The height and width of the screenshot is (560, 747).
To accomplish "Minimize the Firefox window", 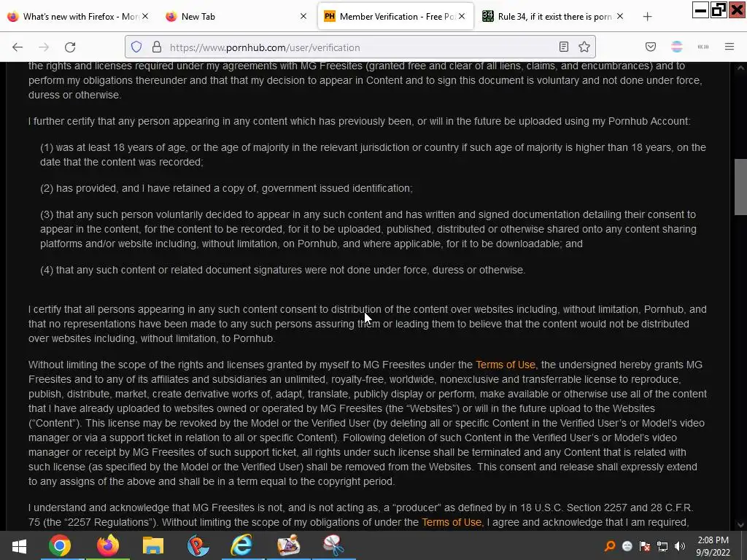I will pyautogui.click(x=700, y=9).
